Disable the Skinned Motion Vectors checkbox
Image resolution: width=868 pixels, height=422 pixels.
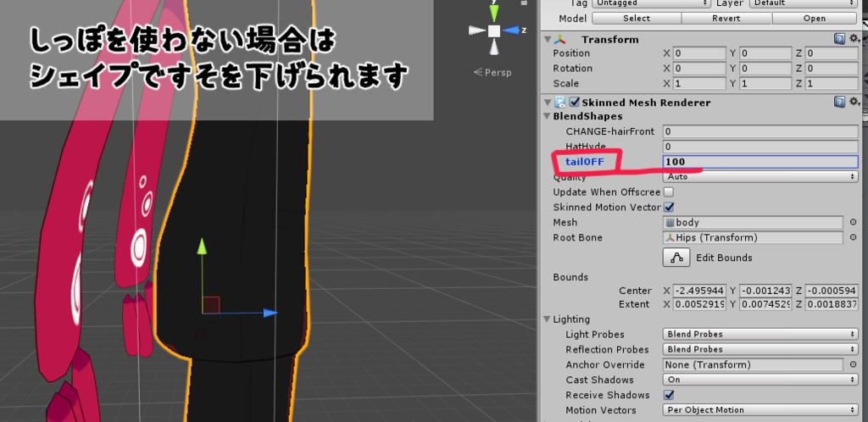[x=669, y=208]
